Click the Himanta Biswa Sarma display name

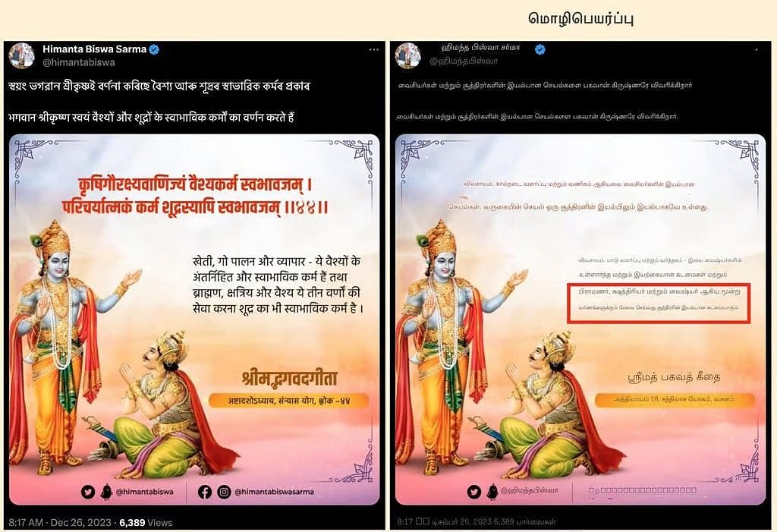click(94, 49)
